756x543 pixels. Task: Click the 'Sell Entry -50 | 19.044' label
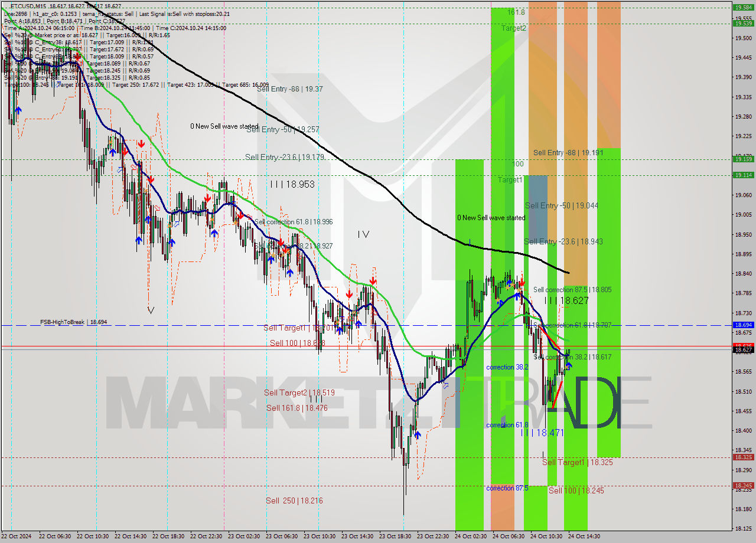tap(562, 205)
